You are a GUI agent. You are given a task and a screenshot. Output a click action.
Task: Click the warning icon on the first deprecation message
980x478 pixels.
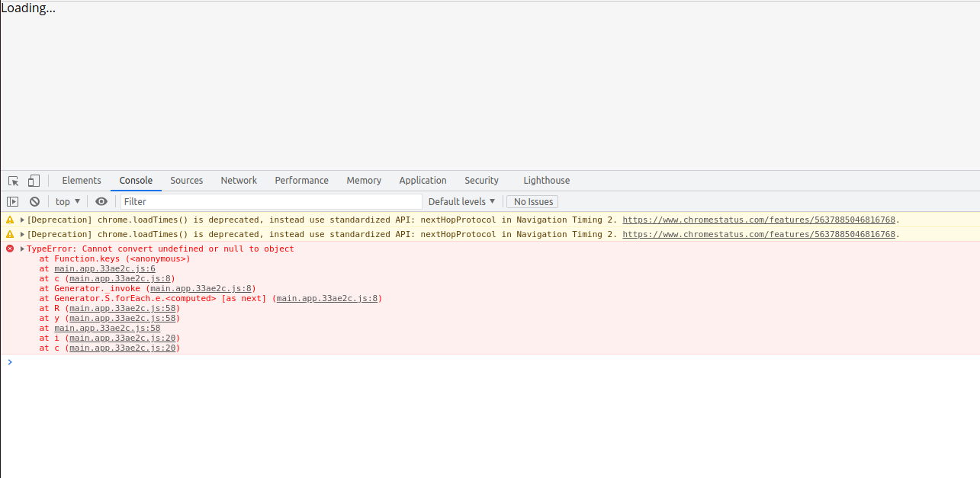(x=8, y=220)
